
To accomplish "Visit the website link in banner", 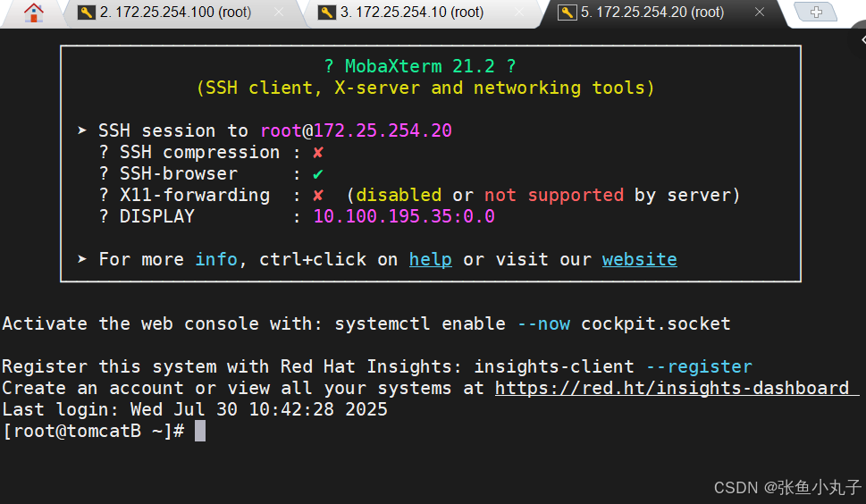I will tap(640, 259).
